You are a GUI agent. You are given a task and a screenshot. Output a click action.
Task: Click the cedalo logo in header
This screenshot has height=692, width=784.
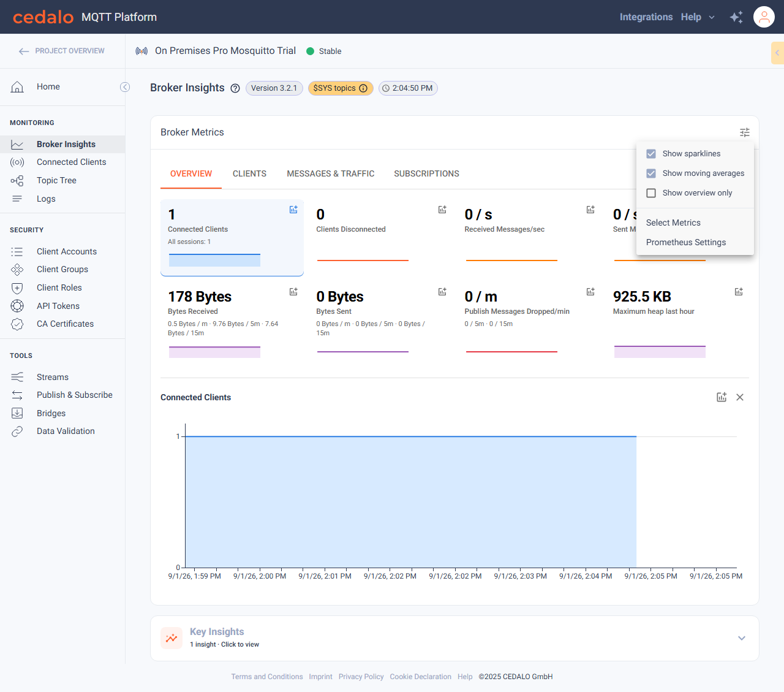(43, 17)
